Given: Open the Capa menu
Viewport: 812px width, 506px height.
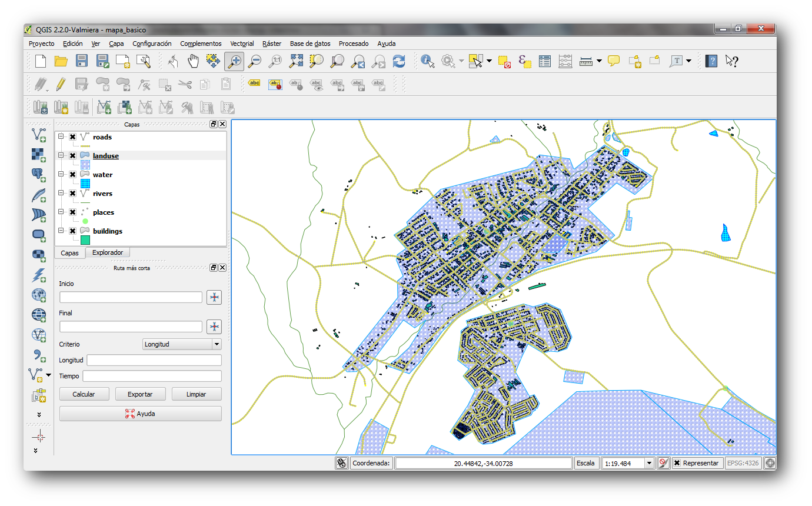Looking at the screenshot, I should point(117,44).
